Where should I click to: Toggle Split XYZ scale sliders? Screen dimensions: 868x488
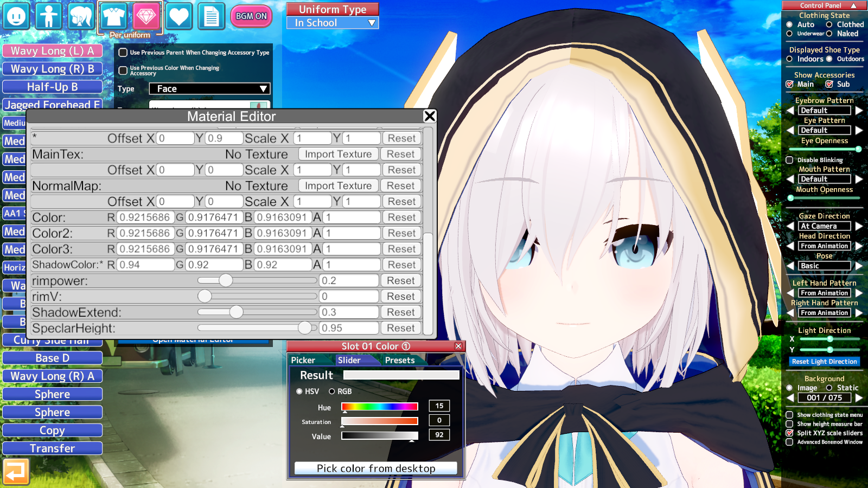(789, 433)
